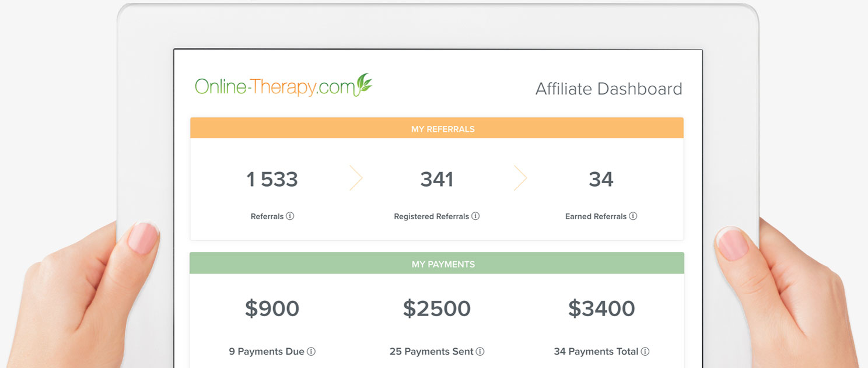This screenshot has height=368, width=868.
Task: Click the Earned Referrals info icon
Action: pos(634,216)
